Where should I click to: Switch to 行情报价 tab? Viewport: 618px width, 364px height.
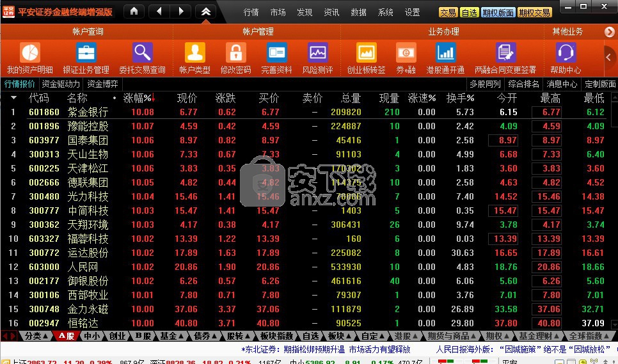[x=20, y=84]
